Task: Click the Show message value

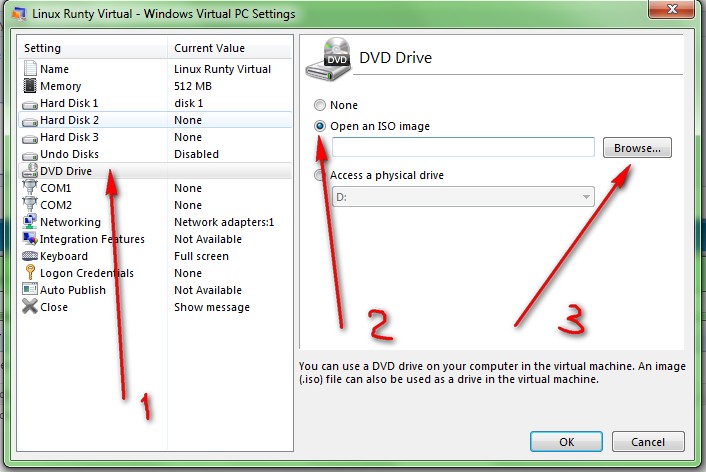Action: [x=212, y=307]
